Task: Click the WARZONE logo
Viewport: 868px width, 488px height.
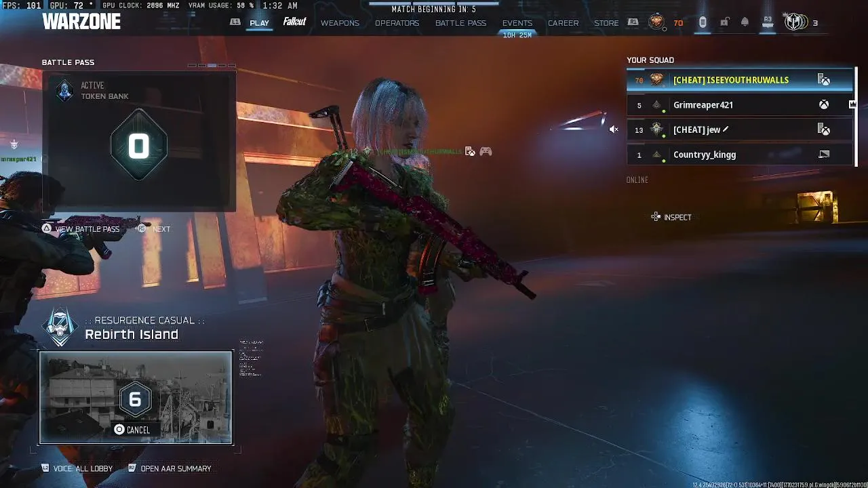Action: [81, 22]
